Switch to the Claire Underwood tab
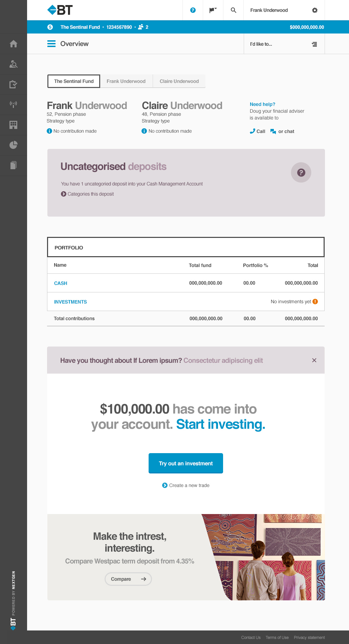The height and width of the screenshot is (644, 349). (x=179, y=81)
